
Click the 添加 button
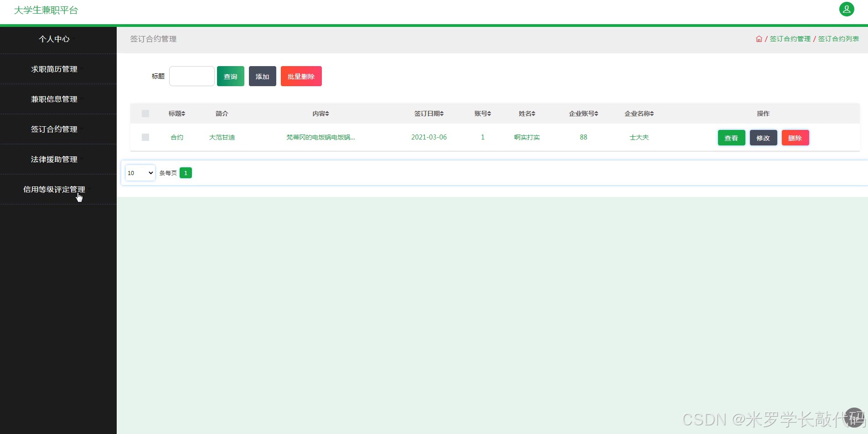pos(263,76)
